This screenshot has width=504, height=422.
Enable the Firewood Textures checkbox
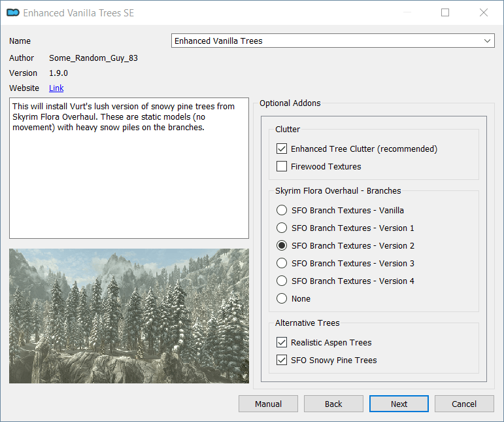tap(282, 166)
